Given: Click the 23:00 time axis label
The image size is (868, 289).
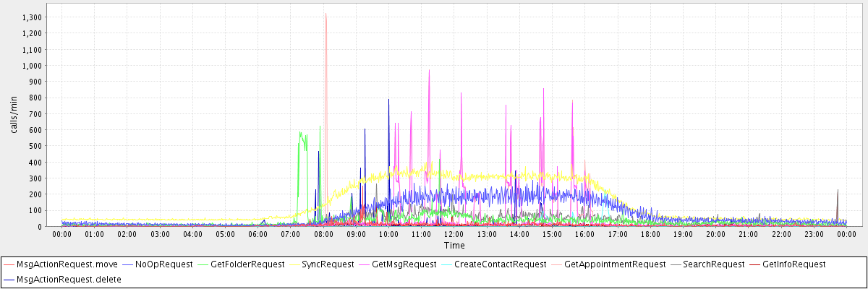Looking at the screenshot, I should (x=814, y=234).
